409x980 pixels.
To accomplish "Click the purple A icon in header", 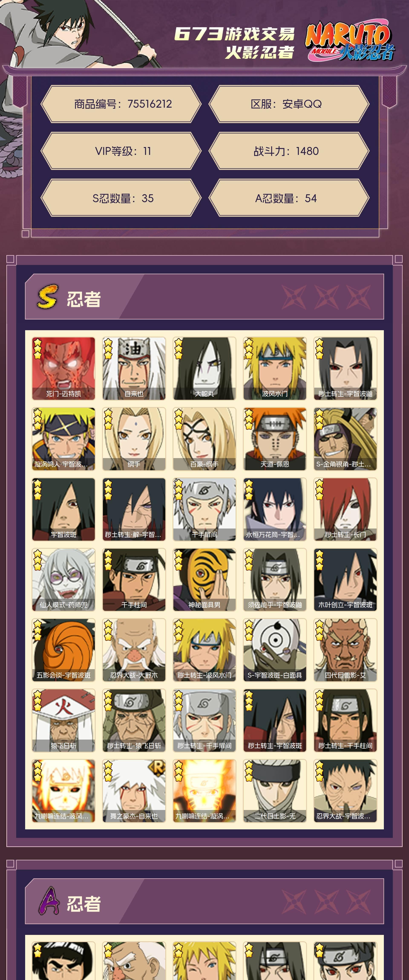I will click(x=49, y=900).
